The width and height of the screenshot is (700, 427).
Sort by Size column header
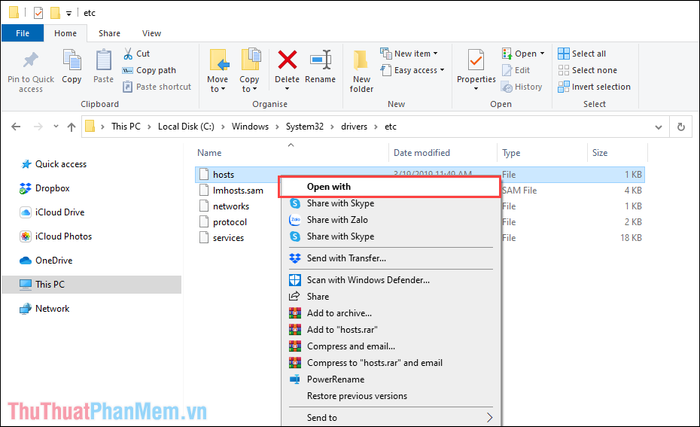pos(600,153)
